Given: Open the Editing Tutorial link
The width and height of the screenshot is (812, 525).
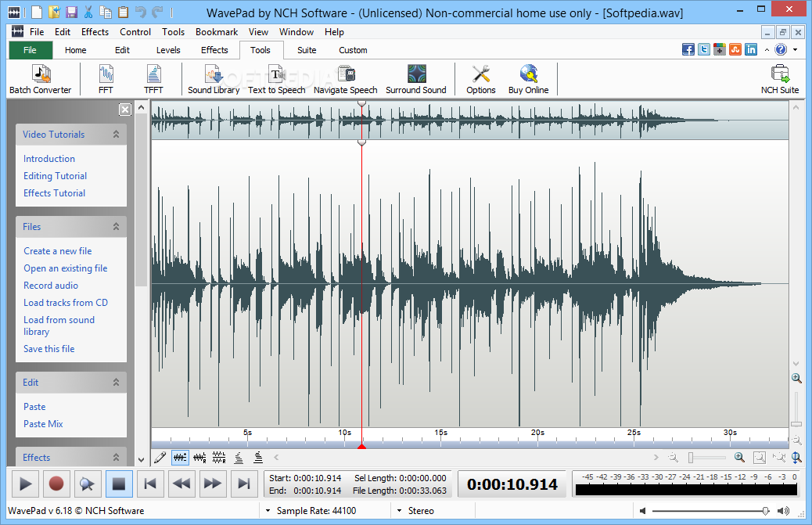Looking at the screenshot, I should [55, 175].
